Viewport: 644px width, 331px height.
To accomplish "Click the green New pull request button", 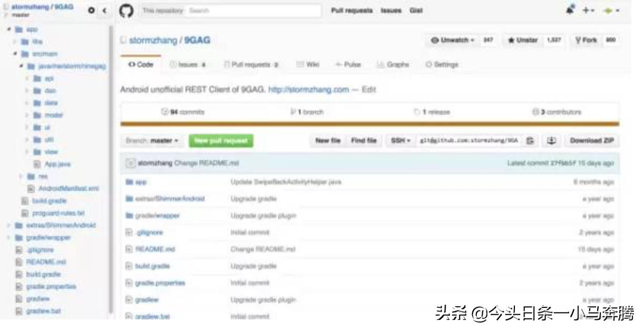I will [221, 141].
